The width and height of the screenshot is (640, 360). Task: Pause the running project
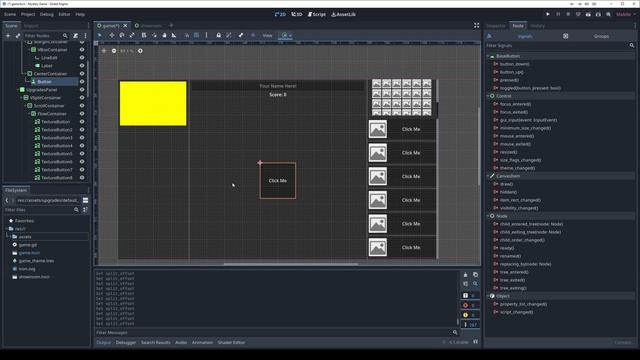[558, 14]
